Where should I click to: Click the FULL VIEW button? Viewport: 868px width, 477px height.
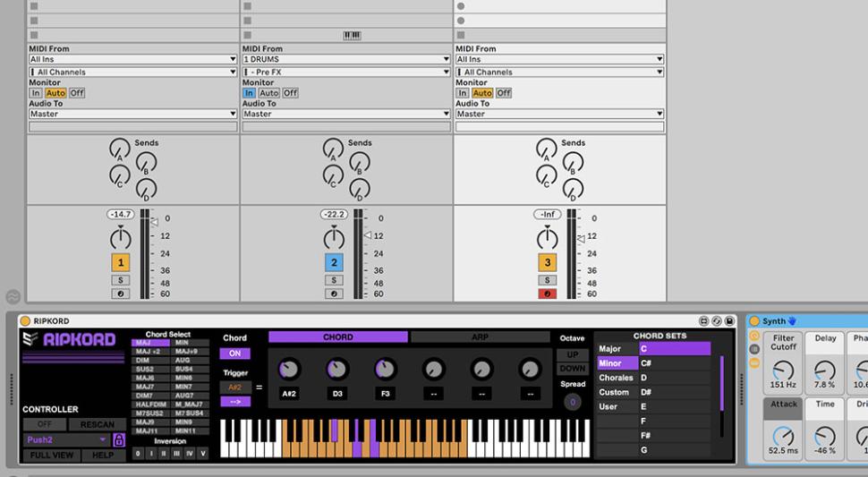coord(52,455)
